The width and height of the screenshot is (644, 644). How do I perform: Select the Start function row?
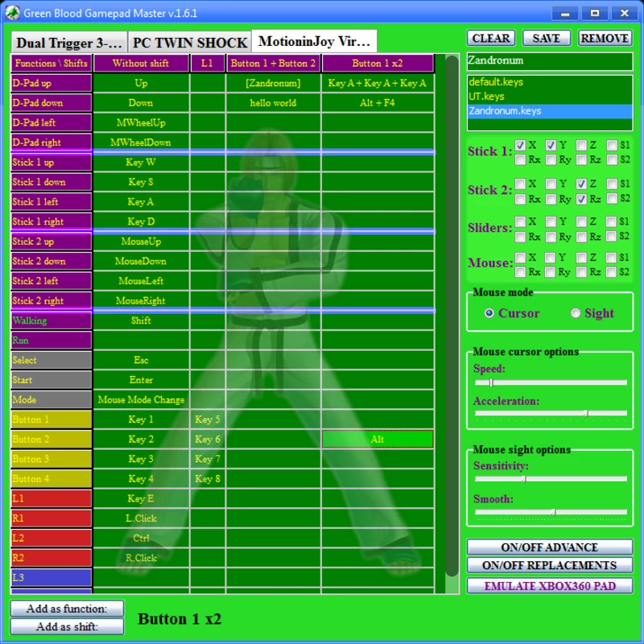pos(52,380)
